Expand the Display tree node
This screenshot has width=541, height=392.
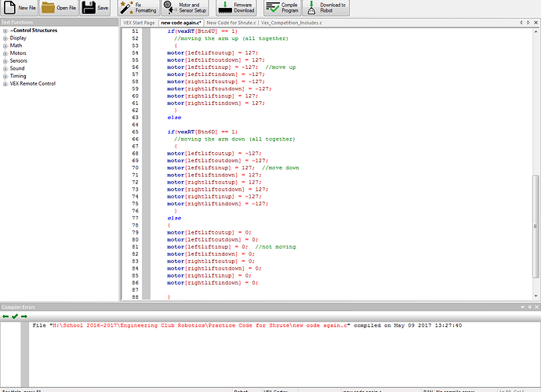pos(5,38)
